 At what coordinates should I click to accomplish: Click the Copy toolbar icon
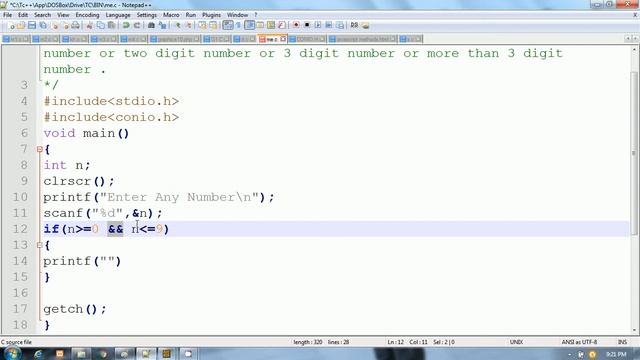click(102, 25)
